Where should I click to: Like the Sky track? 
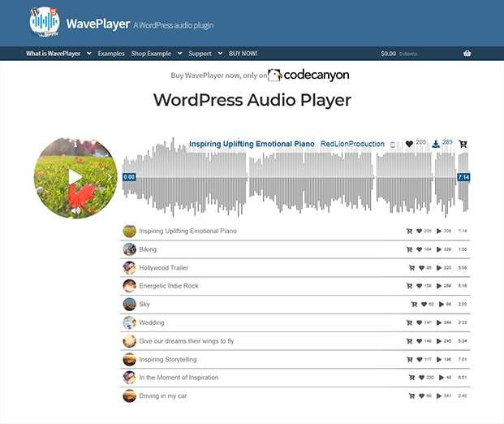tap(424, 304)
